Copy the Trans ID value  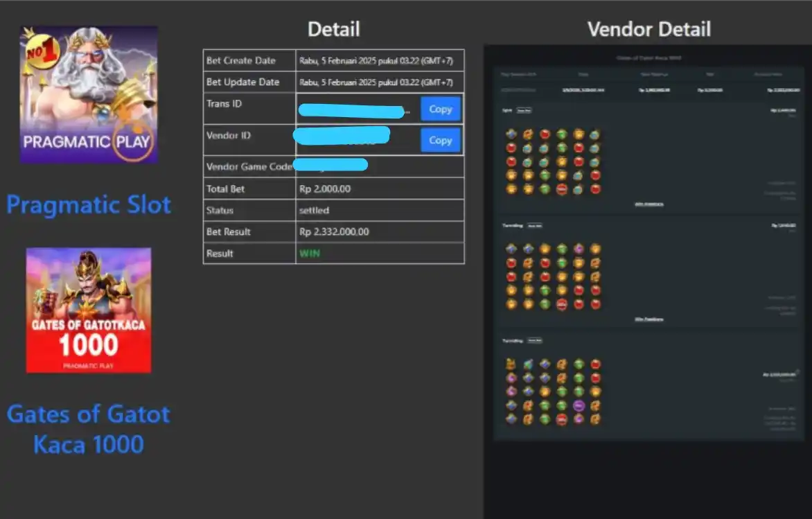pyautogui.click(x=440, y=109)
